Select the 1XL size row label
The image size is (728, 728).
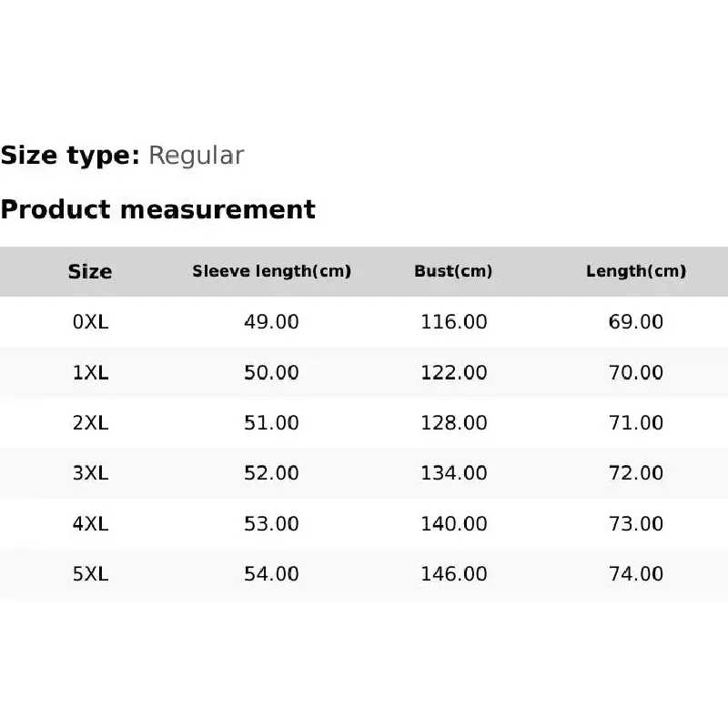[x=90, y=372]
